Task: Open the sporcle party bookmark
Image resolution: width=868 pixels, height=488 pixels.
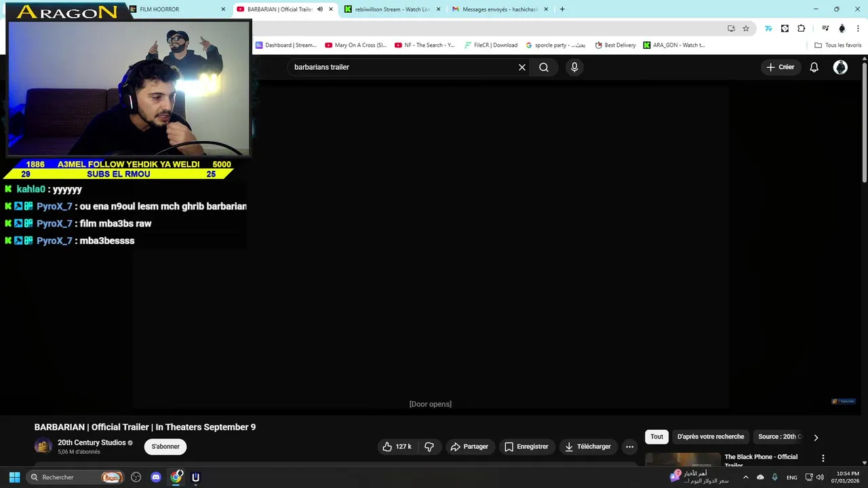Action: point(555,45)
